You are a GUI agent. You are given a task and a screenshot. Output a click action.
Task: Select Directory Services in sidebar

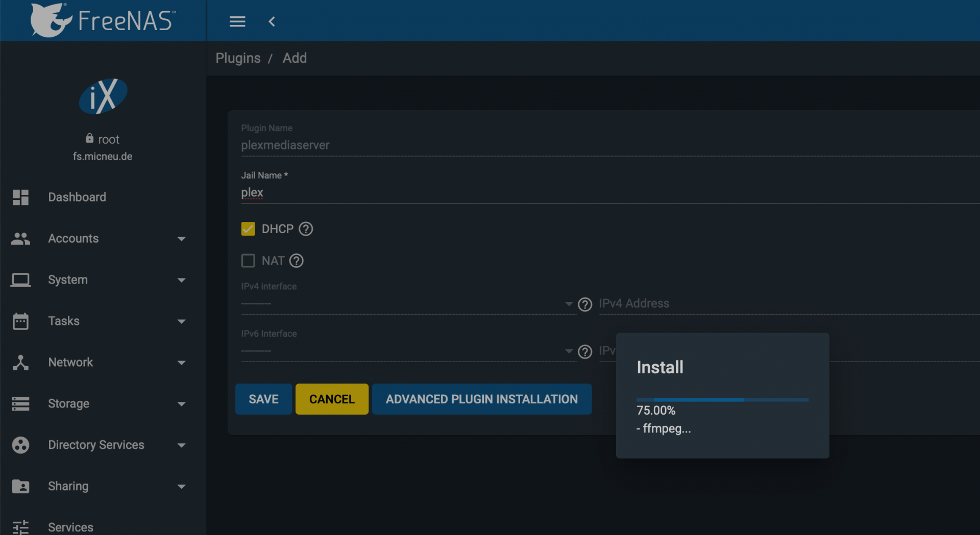click(96, 445)
